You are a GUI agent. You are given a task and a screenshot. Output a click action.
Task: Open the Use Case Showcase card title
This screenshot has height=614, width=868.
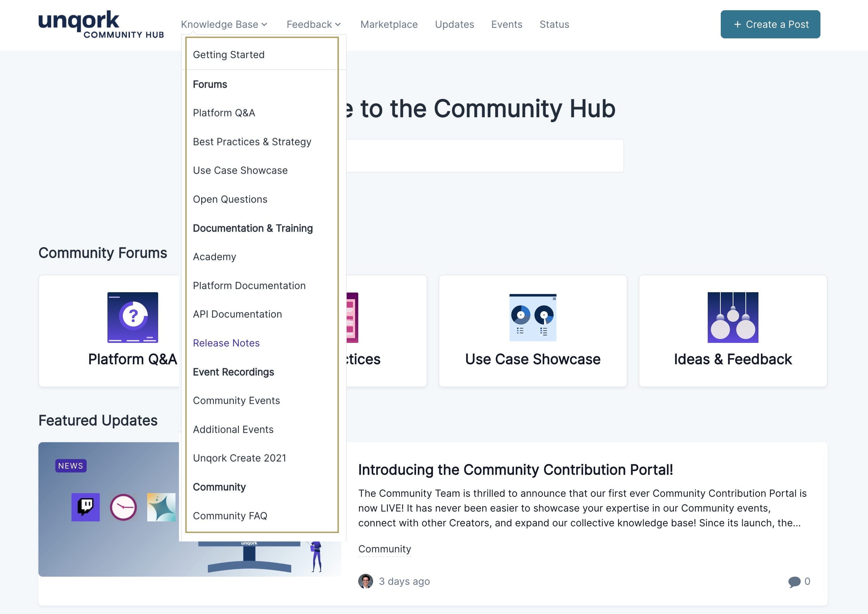point(533,359)
